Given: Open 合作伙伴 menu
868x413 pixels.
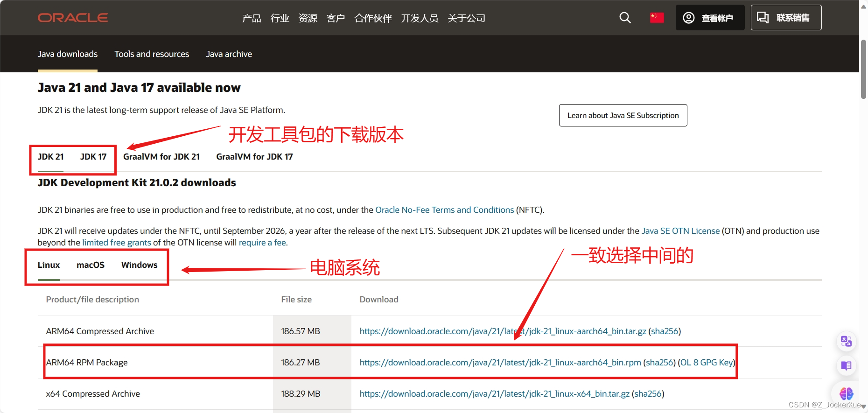Looking at the screenshot, I should (373, 18).
